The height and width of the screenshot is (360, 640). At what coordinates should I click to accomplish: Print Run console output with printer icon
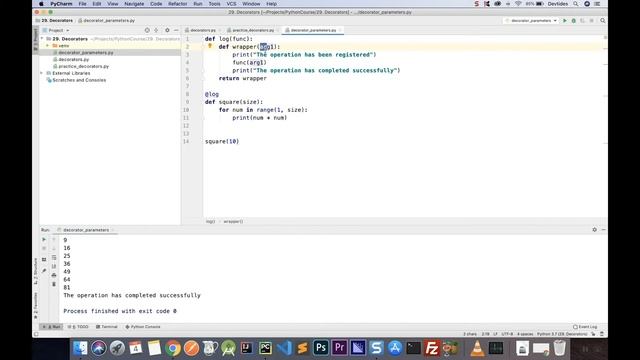coord(54,275)
